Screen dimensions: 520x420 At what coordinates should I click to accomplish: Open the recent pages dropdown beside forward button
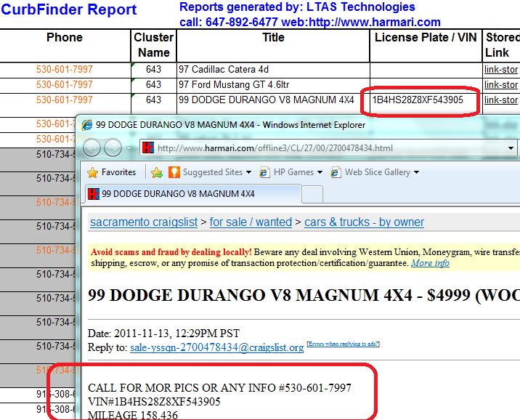[129, 148]
